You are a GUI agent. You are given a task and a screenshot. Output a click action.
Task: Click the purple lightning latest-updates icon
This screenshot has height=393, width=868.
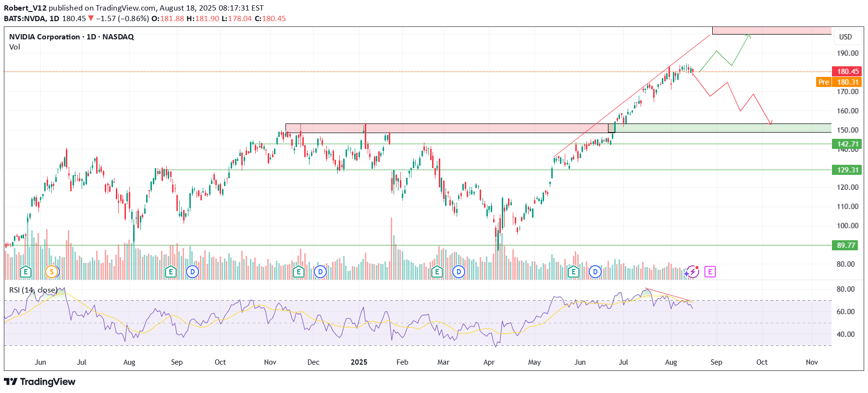(692, 272)
